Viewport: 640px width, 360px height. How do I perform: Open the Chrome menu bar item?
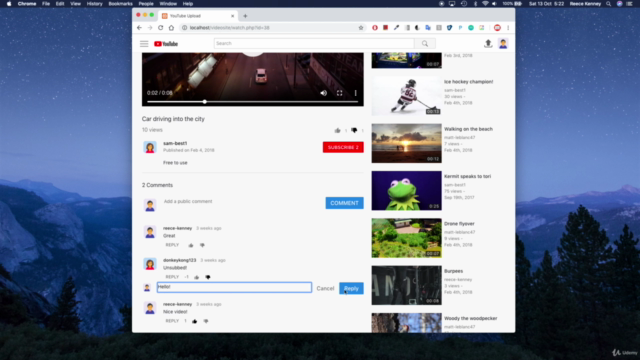[x=27, y=4]
